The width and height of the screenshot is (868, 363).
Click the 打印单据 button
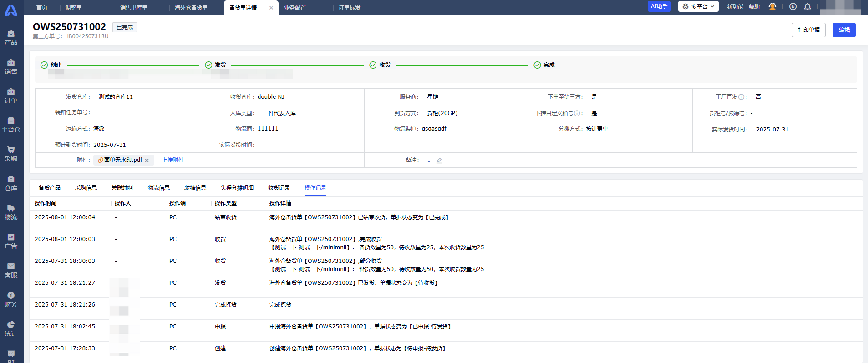808,30
